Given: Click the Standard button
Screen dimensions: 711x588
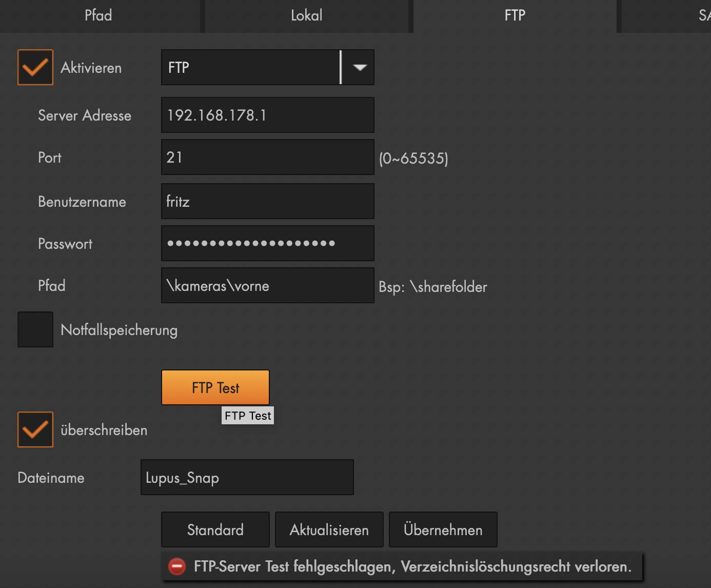Looking at the screenshot, I should pos(215,530).
